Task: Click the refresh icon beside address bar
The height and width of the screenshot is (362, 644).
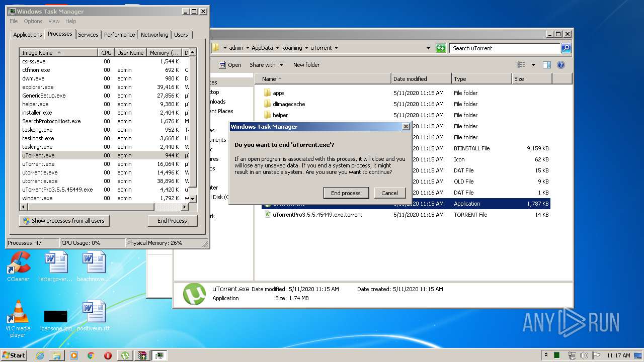Action: tap(441, 48)
